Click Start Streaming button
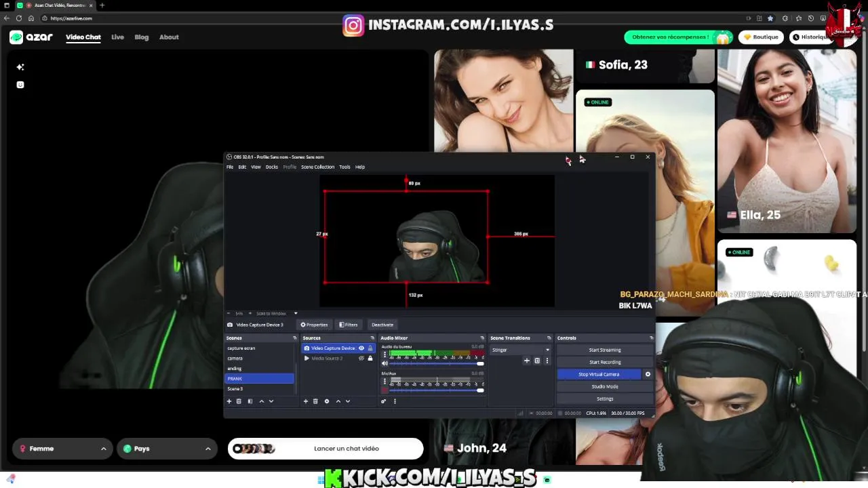 pyautogui.click(x=604, y=350)
